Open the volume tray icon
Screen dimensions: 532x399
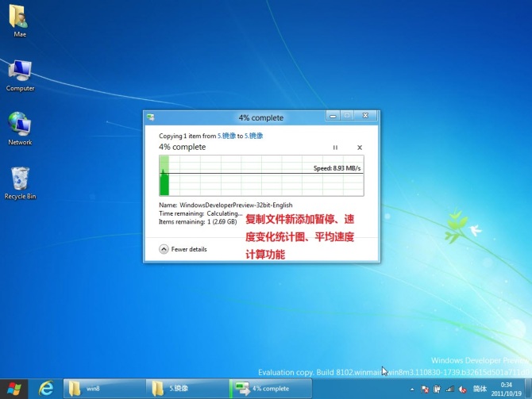[x=462, y=389]
